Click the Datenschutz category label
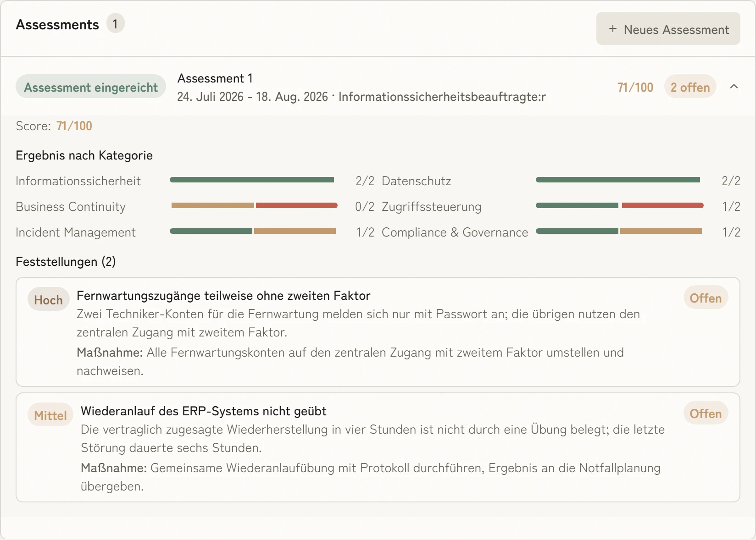The image size is (756, 540). coord(417,181)
